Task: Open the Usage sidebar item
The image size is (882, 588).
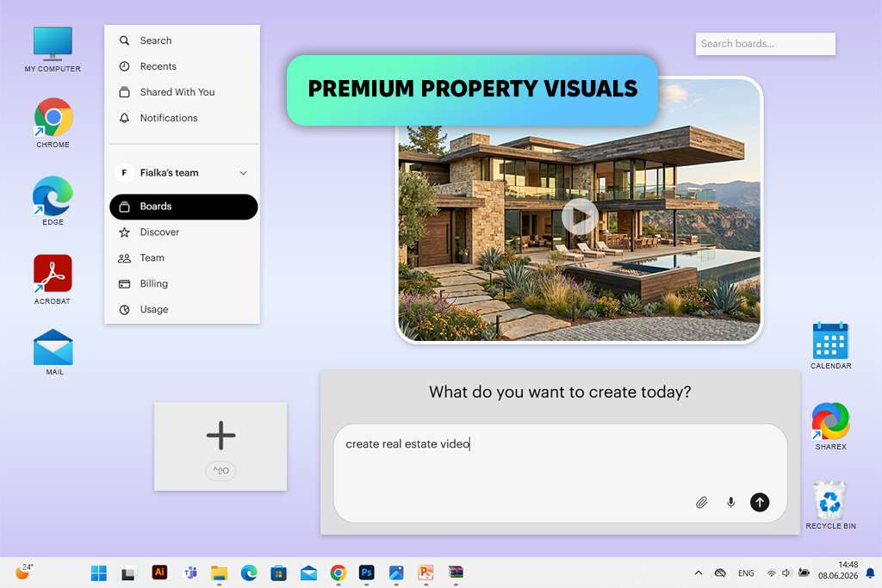Action: 183,310
